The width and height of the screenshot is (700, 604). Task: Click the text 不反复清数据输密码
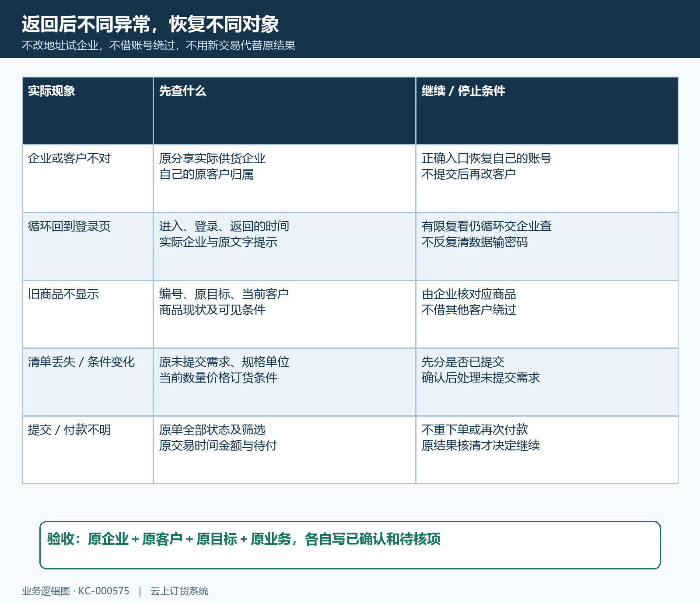tap(475, 242)
